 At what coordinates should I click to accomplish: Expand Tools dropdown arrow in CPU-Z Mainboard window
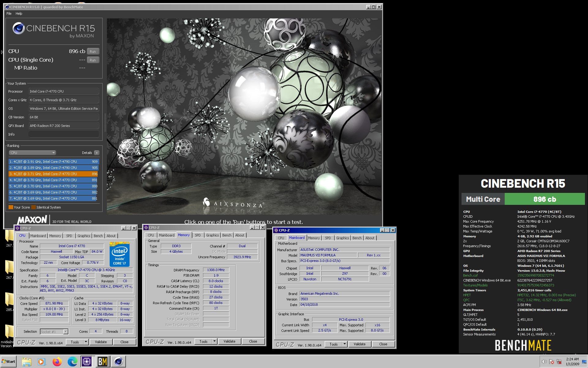coord(345,344)
